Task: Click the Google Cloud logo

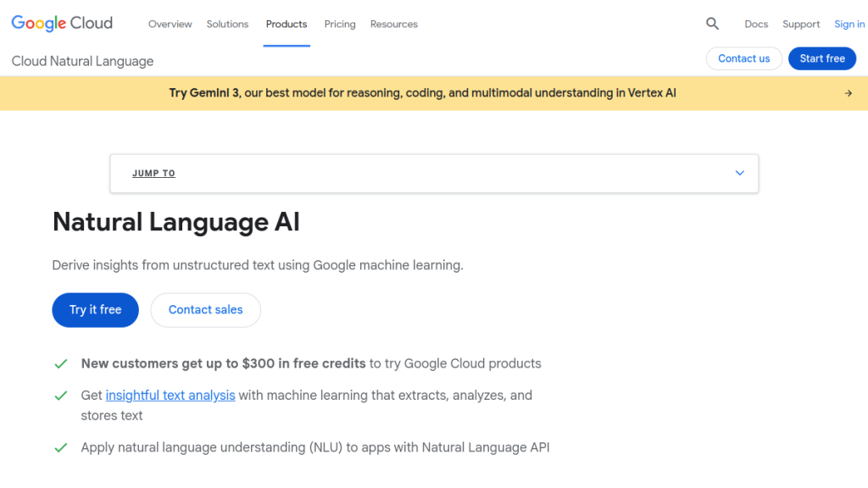Action: pyautogui.click(x=62, y=24)
